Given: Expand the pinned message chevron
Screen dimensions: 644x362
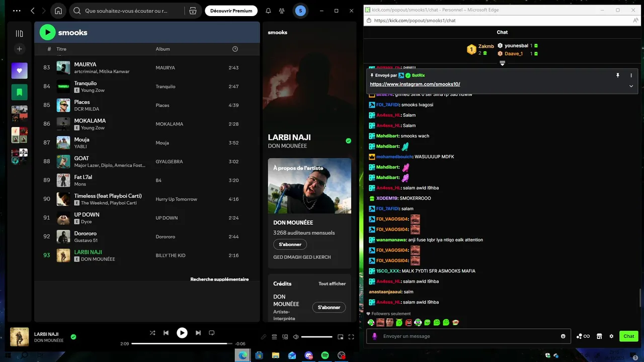Looking at the screenshot, I should coord(631,86).
